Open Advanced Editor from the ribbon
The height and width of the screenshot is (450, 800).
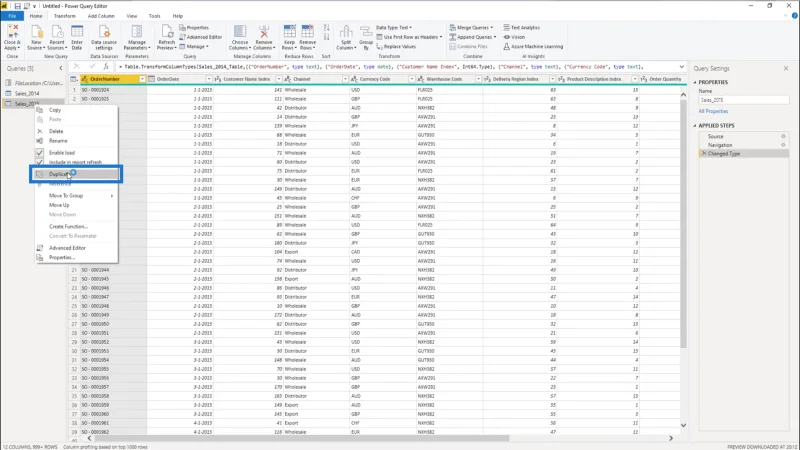pos(201,37)
